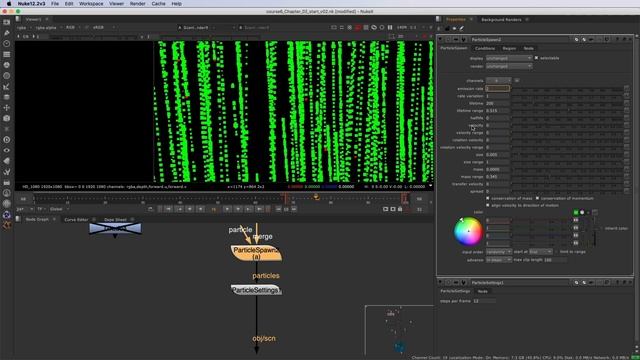Open the Draw nodes toolbar menu
Image resolution: width=640 pixels, height=360 pixels.
(x=7, y=33)
